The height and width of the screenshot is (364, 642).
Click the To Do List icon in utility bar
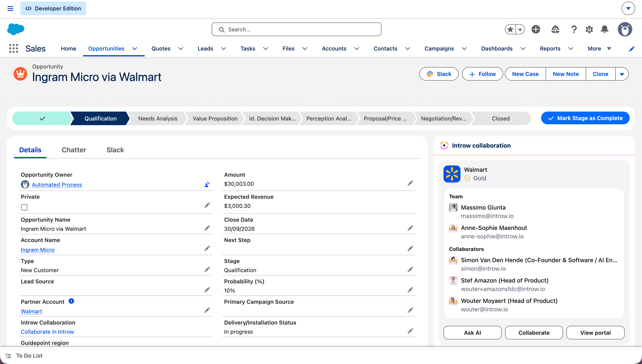coord(8,356)
